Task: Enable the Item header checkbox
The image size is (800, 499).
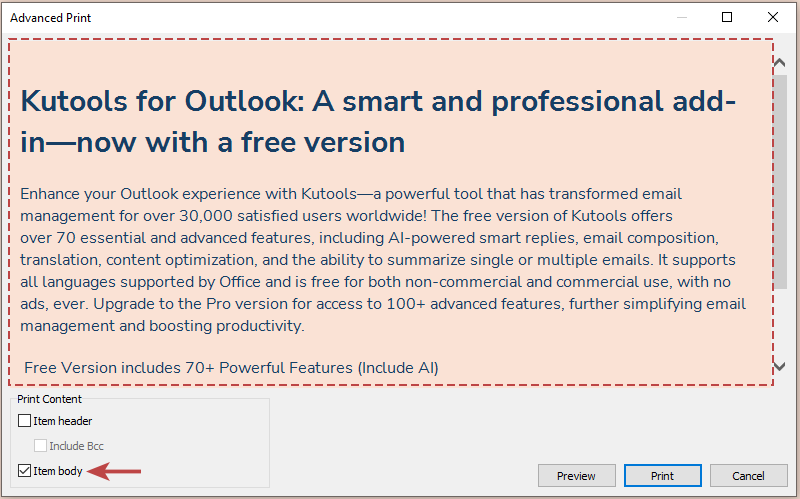Action: pos(25,421)
